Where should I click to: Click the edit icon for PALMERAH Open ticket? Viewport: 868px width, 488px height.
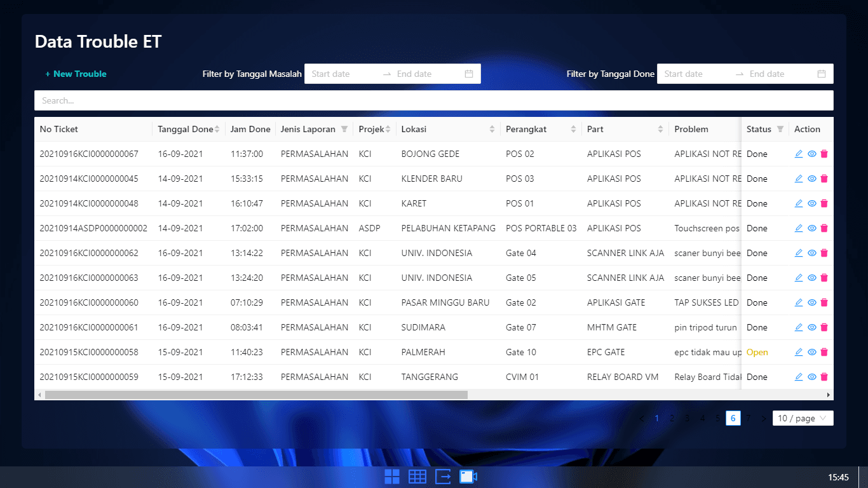[799, 352]
